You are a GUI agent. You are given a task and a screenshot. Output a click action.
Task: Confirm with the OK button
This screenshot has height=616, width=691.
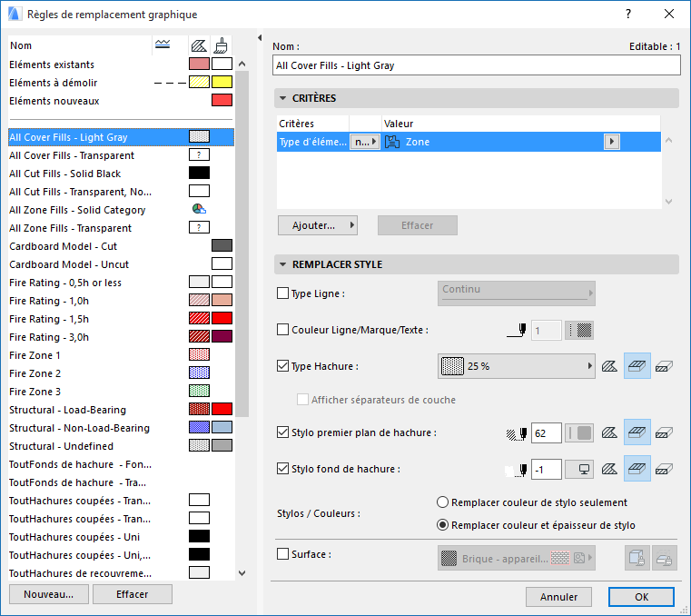[x=641, y=597]
